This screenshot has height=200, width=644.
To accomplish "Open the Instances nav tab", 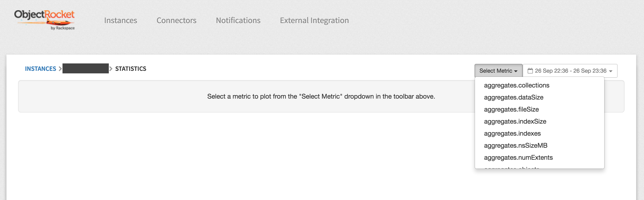I will 121,20.
